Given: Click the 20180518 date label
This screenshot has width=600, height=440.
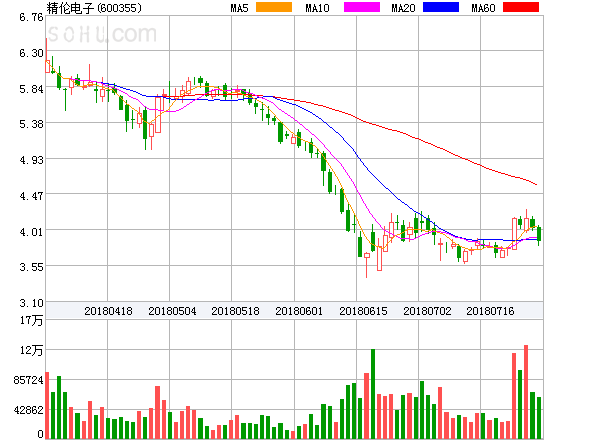Looking at the screenshot, I should 235,311.
